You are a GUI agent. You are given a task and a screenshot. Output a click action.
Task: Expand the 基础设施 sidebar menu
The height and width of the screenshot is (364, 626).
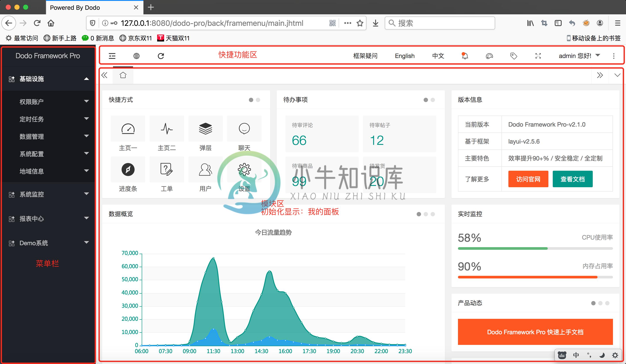click(x=47, y=78)
